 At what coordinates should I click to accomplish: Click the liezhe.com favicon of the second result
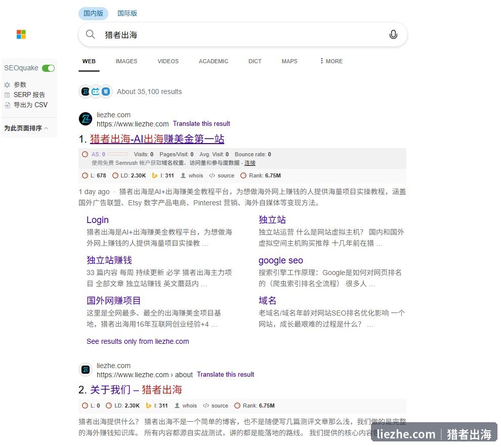pyautogui.click(x=86, y=370)
